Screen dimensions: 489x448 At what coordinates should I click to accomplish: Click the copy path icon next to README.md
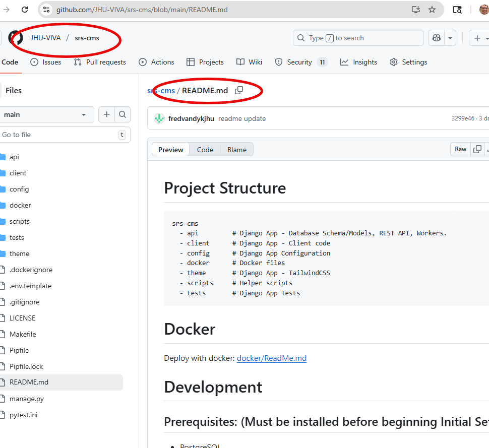[x=239, y=90]
